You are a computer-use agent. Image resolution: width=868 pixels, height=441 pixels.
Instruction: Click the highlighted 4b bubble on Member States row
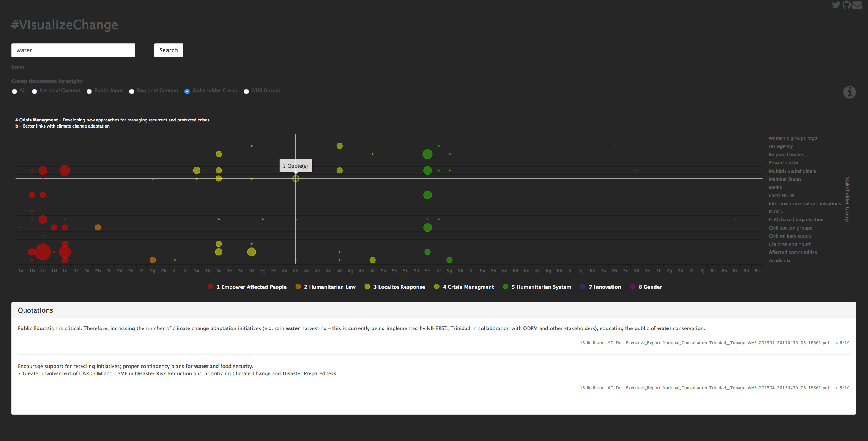[x=296, y=178]
